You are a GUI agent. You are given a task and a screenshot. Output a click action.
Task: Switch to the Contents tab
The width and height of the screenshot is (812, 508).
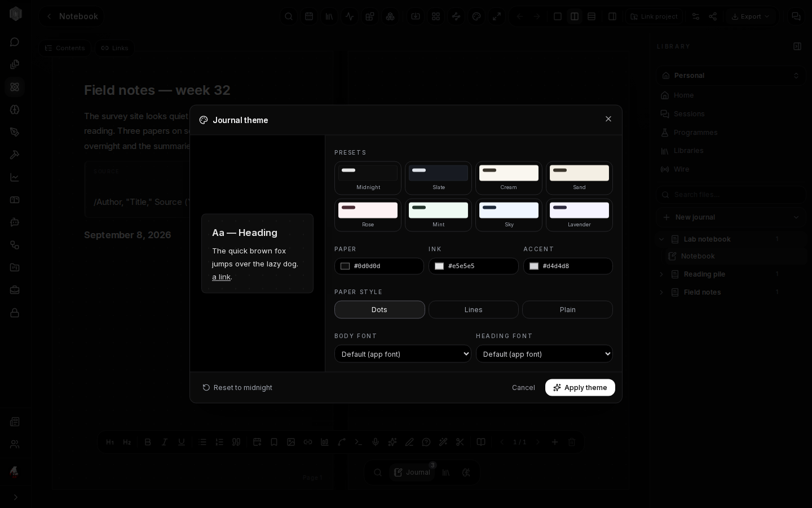[x=65, y=48]
